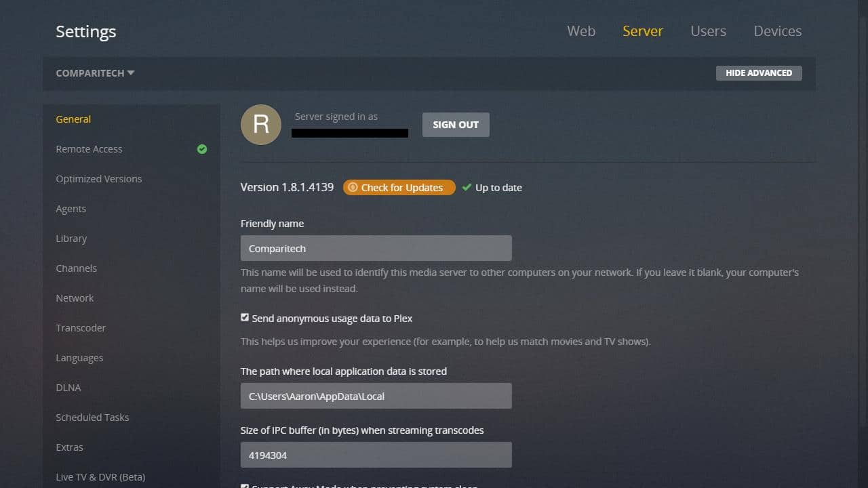Screen dimensions: 868x488
Task: Toggle the Support Away Mode checkbox
Action: pyautogui.click(x=245, y=486)
